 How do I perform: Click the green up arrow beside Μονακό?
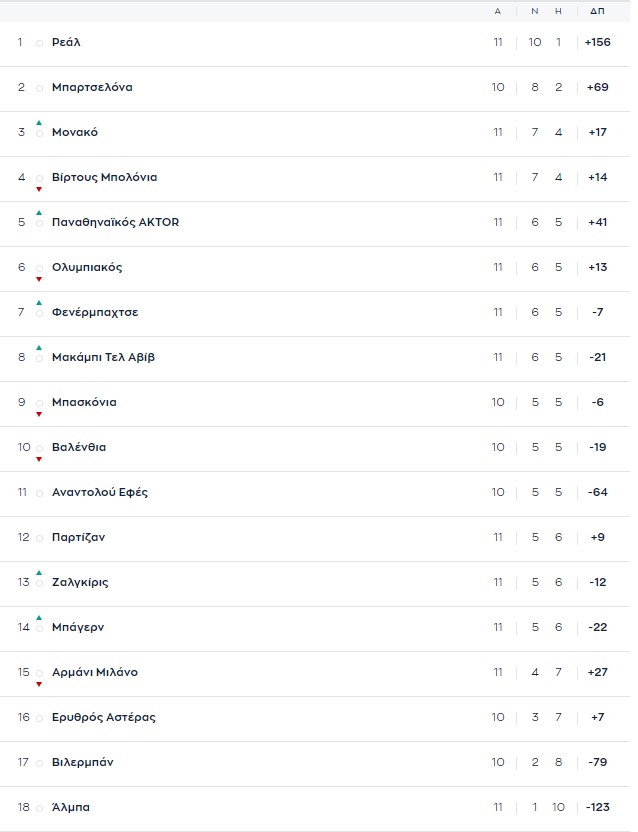tap(39, 123)
